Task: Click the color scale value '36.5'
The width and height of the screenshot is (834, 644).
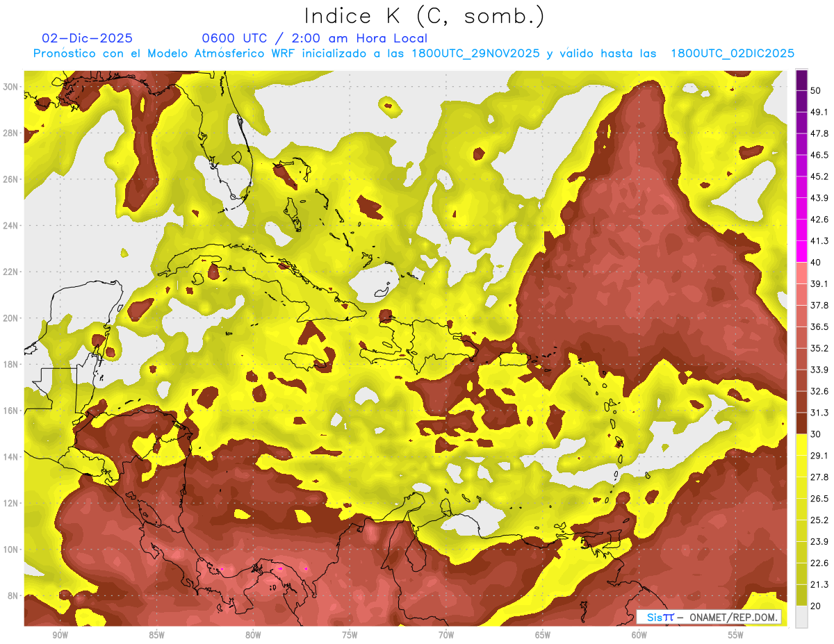Action: tap(819, 327)
